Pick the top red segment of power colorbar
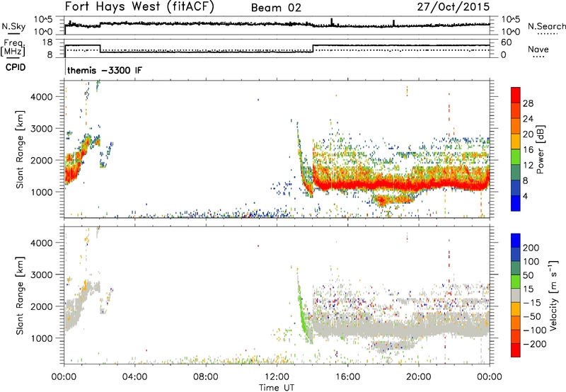Viewport: 566px width, 392px height. (516, 95)
